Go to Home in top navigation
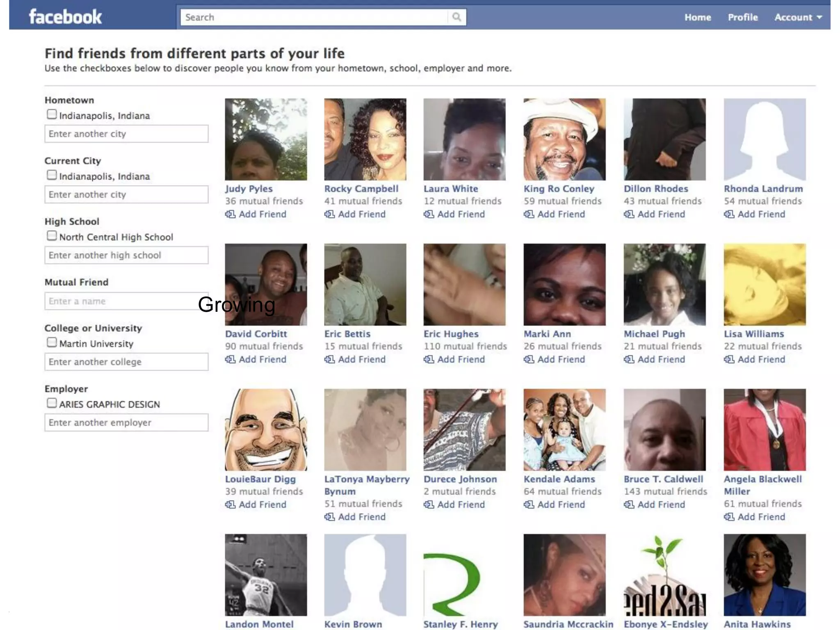840x630 pixels. point(697,17)
